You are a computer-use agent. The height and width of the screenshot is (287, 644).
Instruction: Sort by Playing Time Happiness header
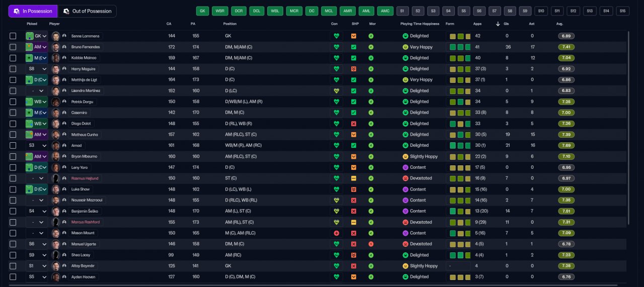coord(420,24)
